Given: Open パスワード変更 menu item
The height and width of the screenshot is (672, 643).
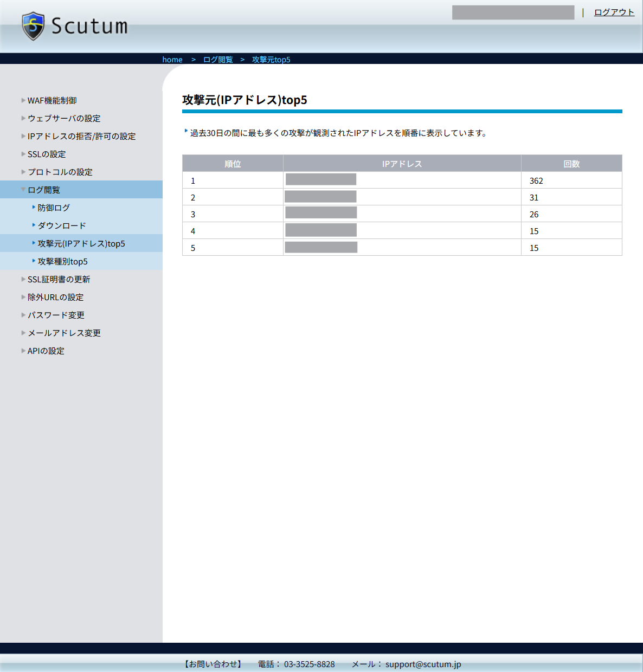Looking at the screenshot, I should tap(56, 315).
